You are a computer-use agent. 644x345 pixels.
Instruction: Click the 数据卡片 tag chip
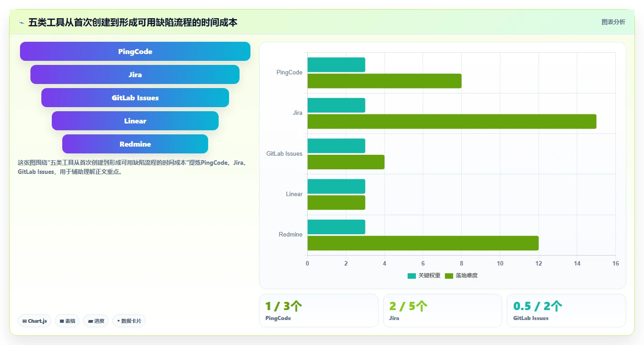(129, 321)
